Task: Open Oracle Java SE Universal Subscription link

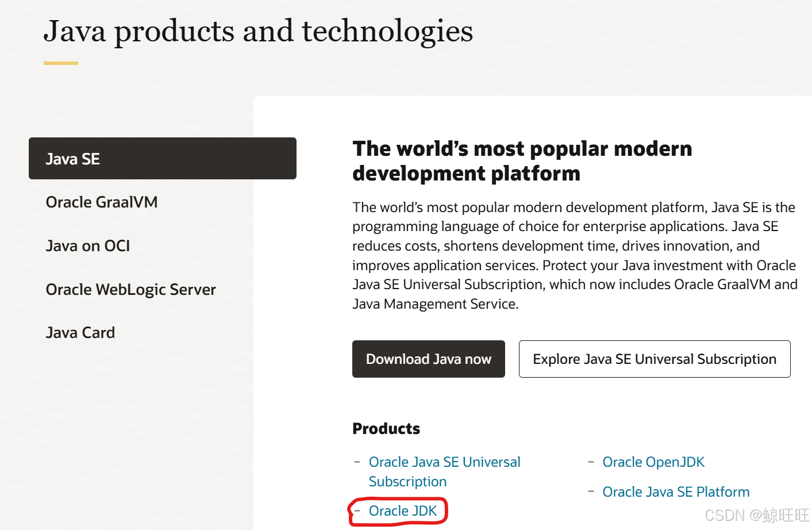Action: tap(445, 472)
